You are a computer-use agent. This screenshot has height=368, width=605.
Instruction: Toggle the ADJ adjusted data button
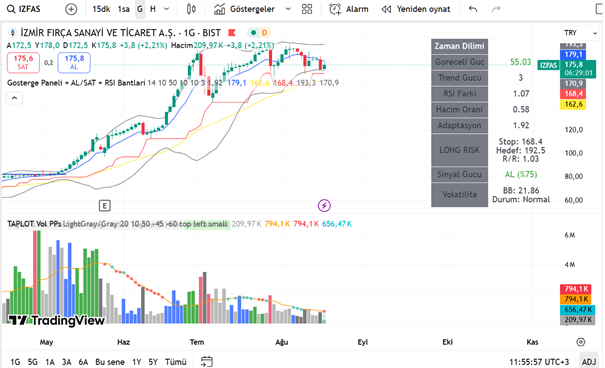(x=589, y=362)
